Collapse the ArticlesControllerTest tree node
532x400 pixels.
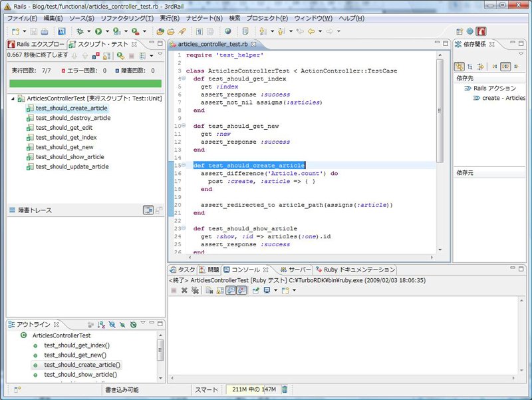click(x=13, y=99)
